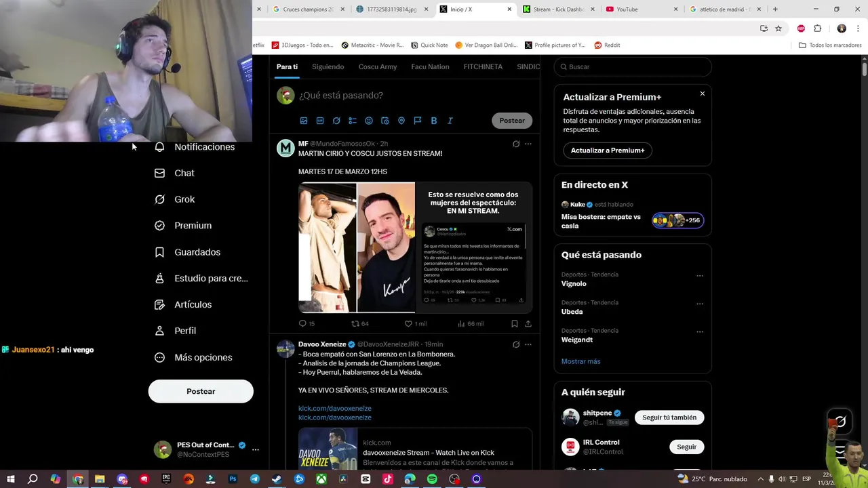Open Notificaciones from the X sidebar
This screenshot has height=488, width=868.
click(x=195, y=147)
